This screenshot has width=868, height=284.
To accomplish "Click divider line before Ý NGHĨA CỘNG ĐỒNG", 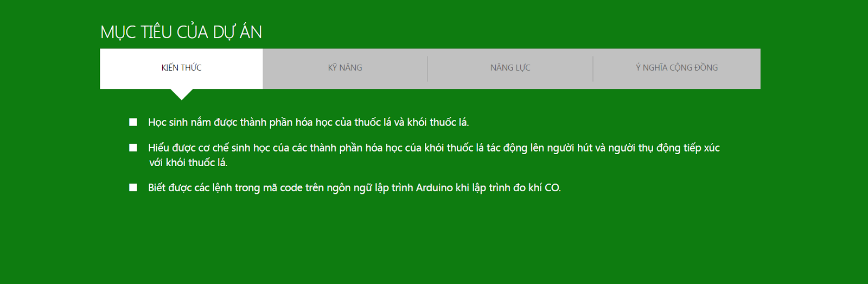I will click(x=593, y=69).
